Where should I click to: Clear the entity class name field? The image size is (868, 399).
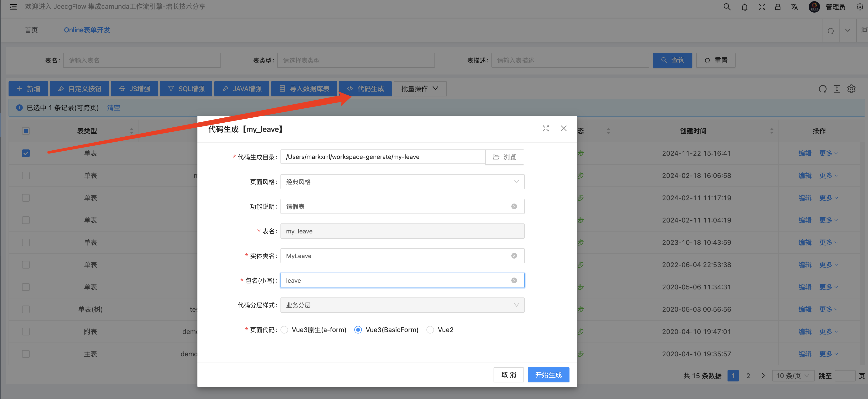[514, 256]
